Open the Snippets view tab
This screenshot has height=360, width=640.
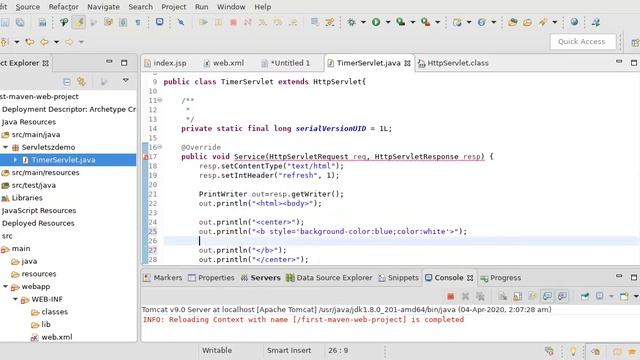[x=398, y=278]
